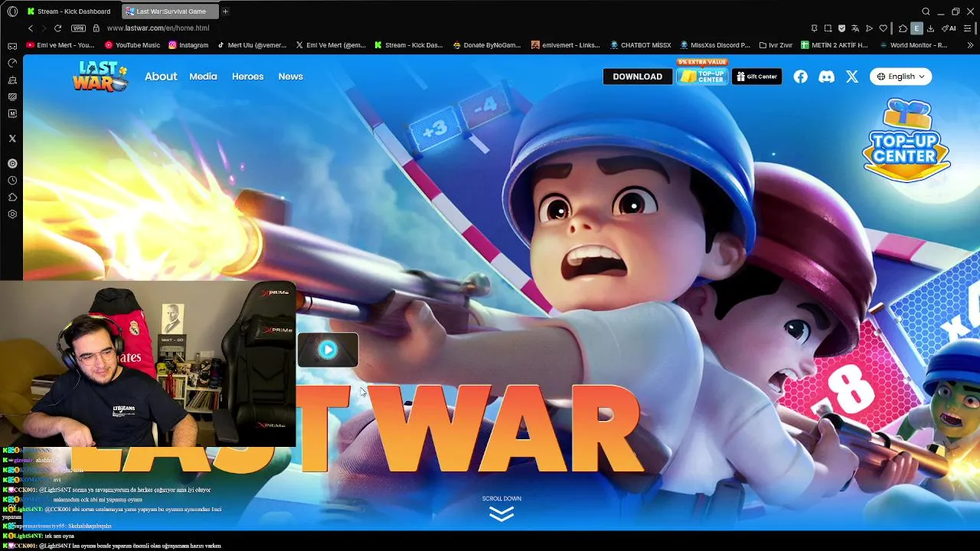
Task: Open the Opera main menu logo
Action: click(12, 11)
